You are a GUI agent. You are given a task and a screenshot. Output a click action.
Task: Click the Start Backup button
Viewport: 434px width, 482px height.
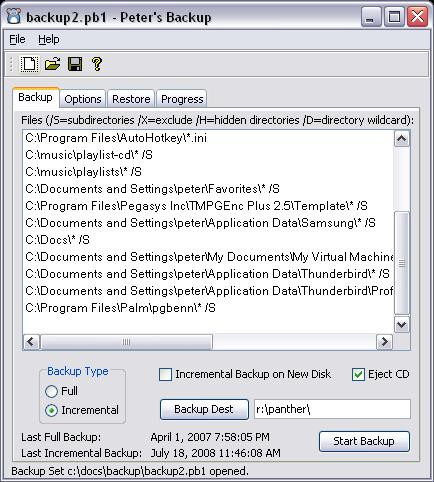click(364, 441)
